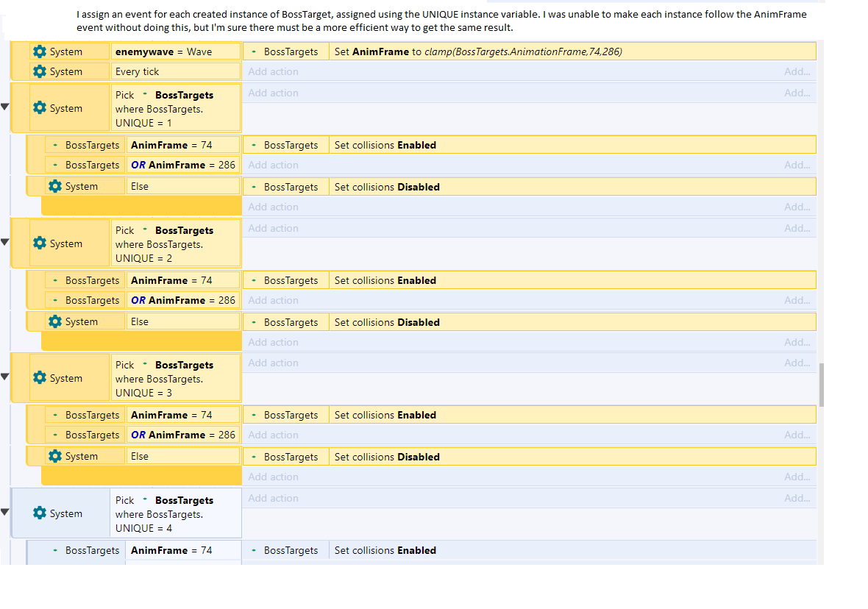Viewport: 868px width, 609px height.
Task: Select the Else condition in UNIQUE = 3 group
Action: [x=182, y=455]
